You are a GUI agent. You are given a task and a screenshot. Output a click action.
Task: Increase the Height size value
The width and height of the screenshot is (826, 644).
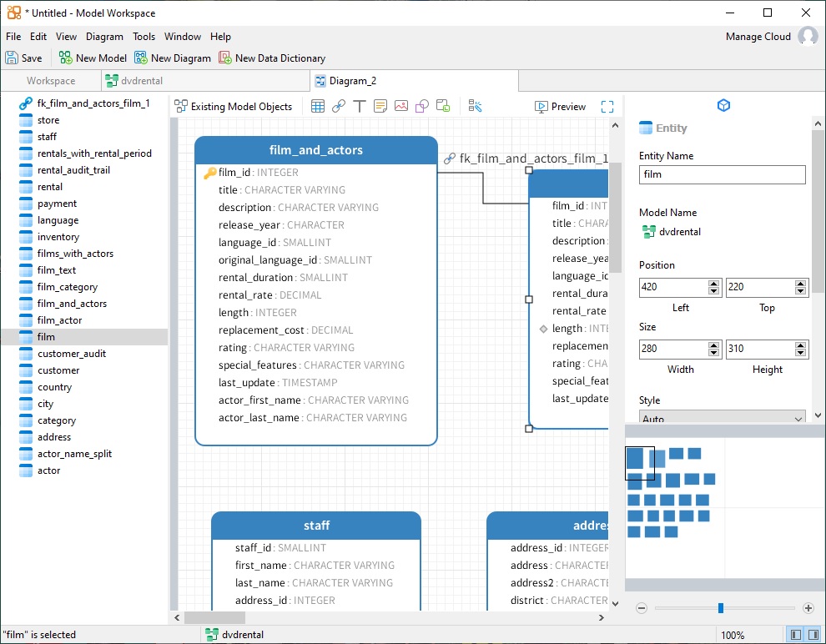[x=800, y=345]
